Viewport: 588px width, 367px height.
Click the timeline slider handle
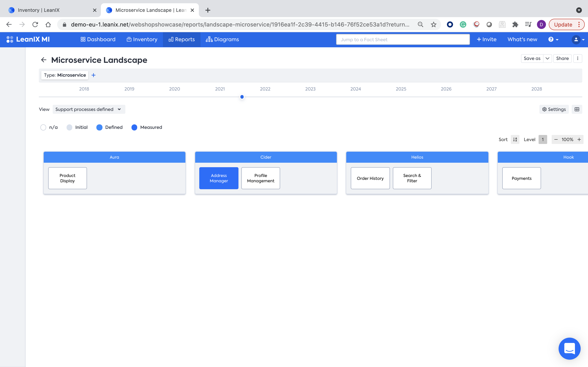pos(242,97)
